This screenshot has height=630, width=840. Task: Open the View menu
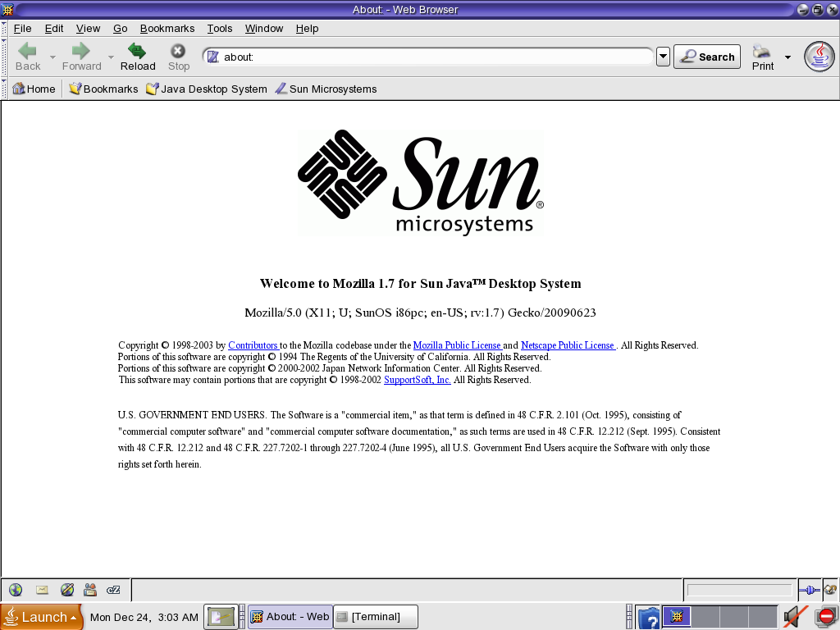point(88,29)
